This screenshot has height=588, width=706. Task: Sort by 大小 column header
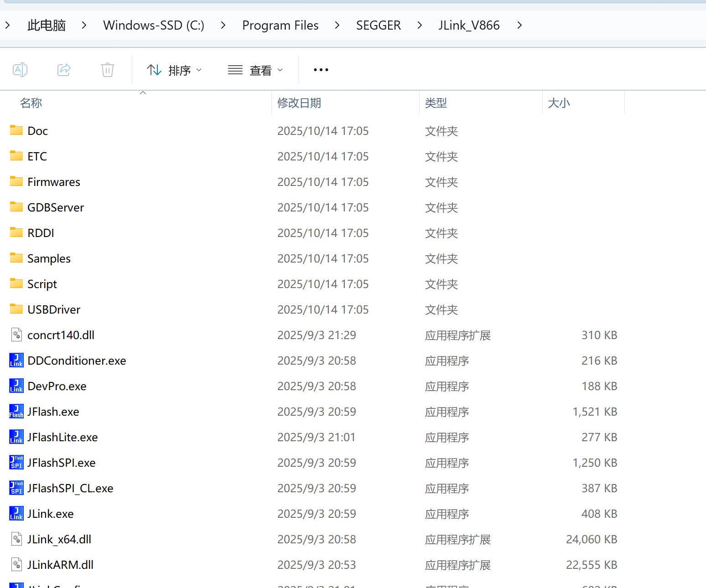pos(559,103)
